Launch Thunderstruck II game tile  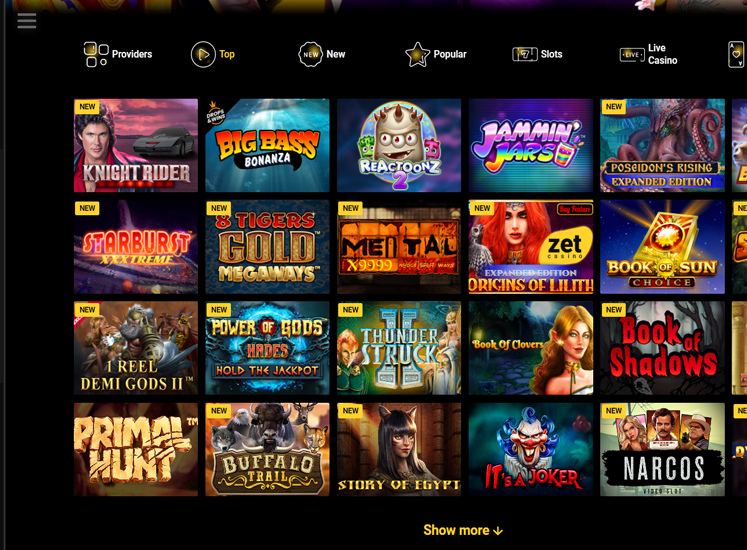(x=399, y=348)
